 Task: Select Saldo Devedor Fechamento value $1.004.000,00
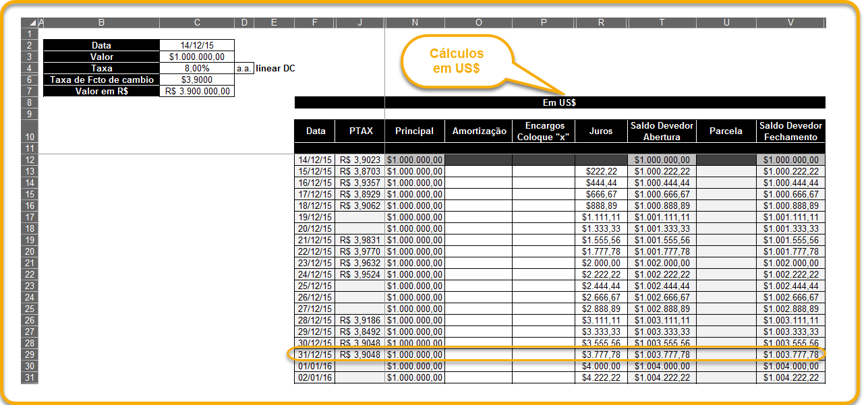coord(790,366)
